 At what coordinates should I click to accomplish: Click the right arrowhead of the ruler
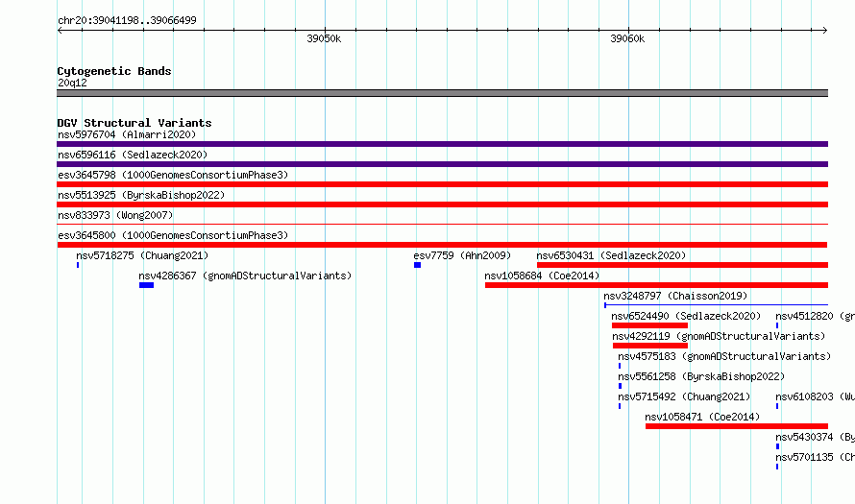click(x=825, y=31)
